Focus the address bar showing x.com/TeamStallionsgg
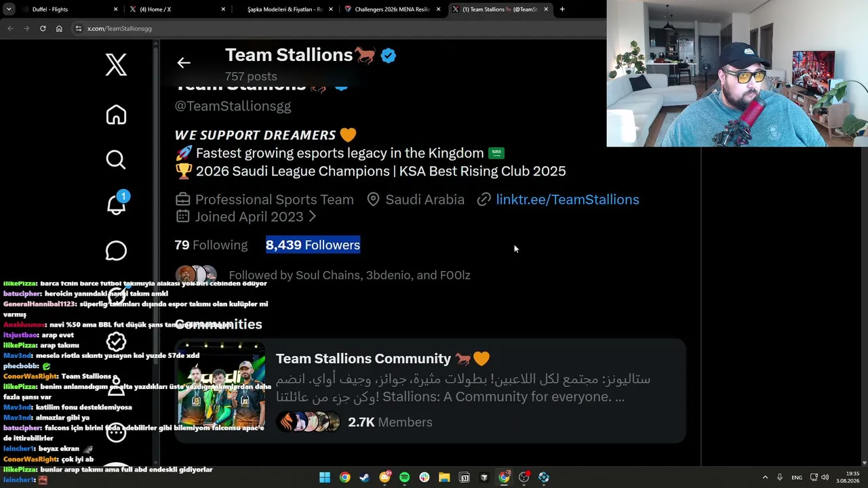This screenshot has width=868, height=488. 339,28
